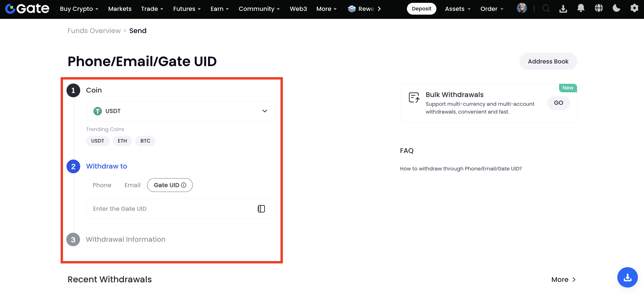
Task: Select the Email withdraw option
Action: [132, 185]
